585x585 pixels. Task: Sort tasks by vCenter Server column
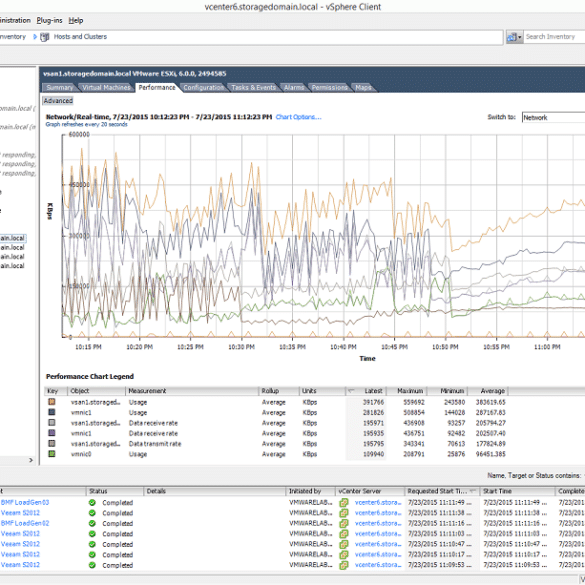click(x=370, y=491)
